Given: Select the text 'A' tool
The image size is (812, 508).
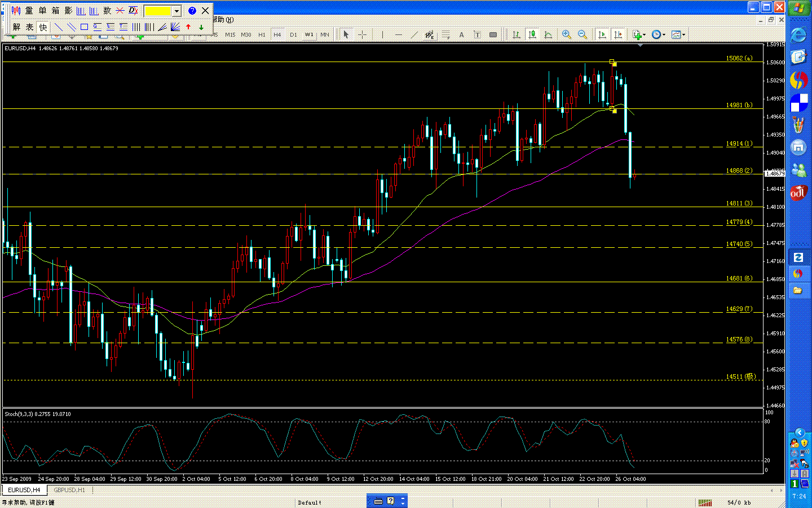Looking at the screenshot, I should click(x=461, y=34).
